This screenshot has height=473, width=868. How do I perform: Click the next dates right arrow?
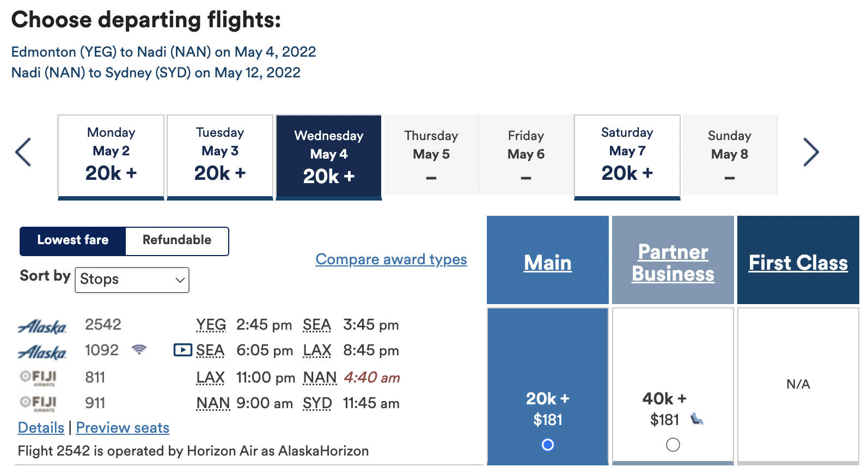(811, 152)
